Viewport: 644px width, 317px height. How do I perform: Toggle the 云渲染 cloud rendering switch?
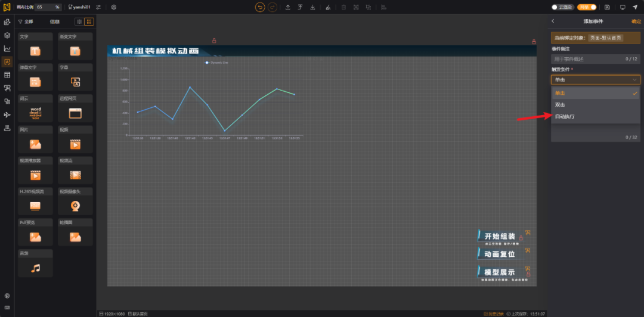pos(563,7)
